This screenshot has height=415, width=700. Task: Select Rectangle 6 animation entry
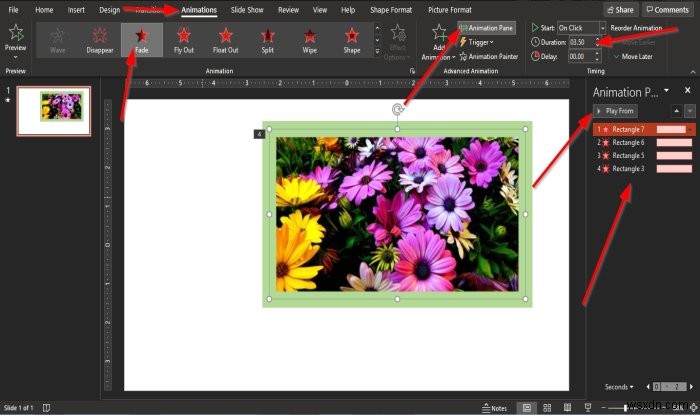pos(644,142)
